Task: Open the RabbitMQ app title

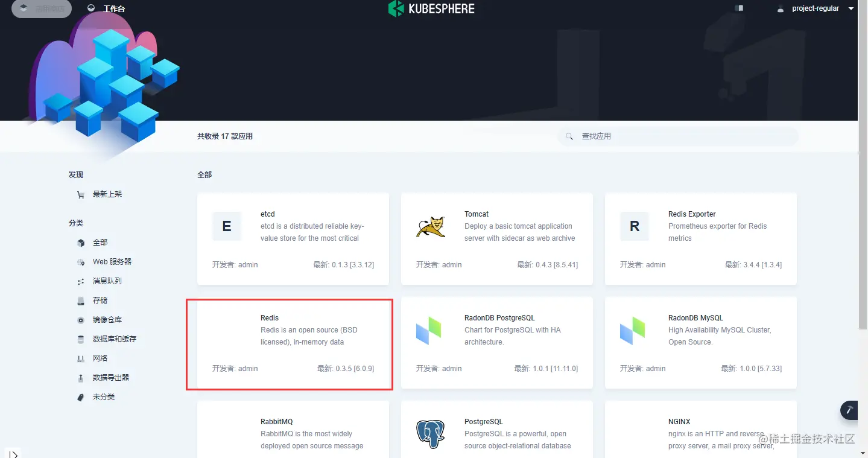Action: click(x=277, y=422)
